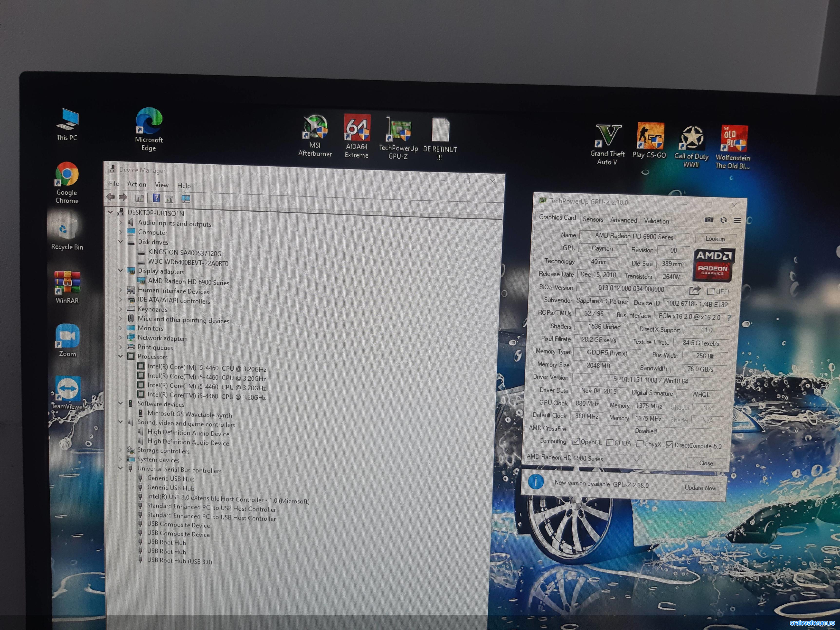The height and width of the screenshot is (630, 840).
Task: Open the View menu in Device Manager
Action: click(x=161, y=185)
